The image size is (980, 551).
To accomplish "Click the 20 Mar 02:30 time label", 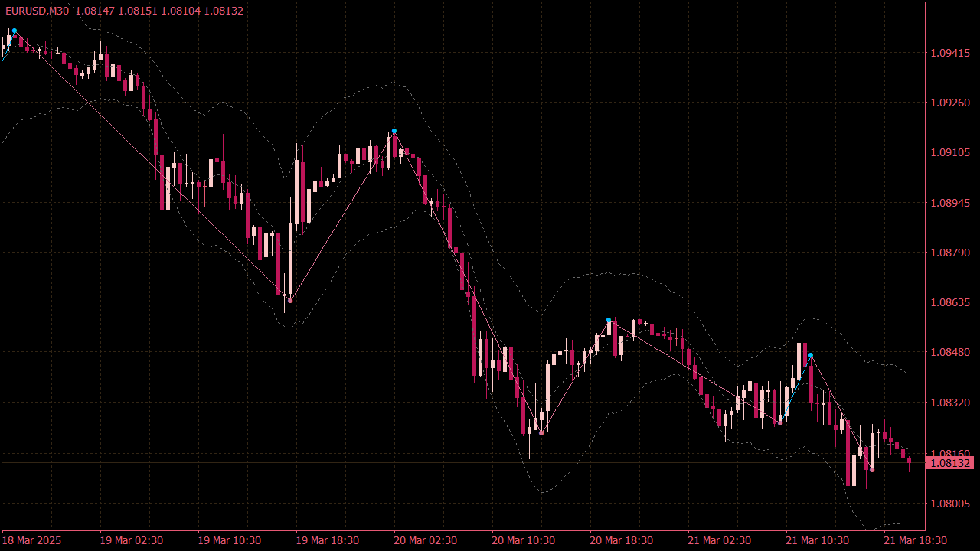I will [426, 540].
